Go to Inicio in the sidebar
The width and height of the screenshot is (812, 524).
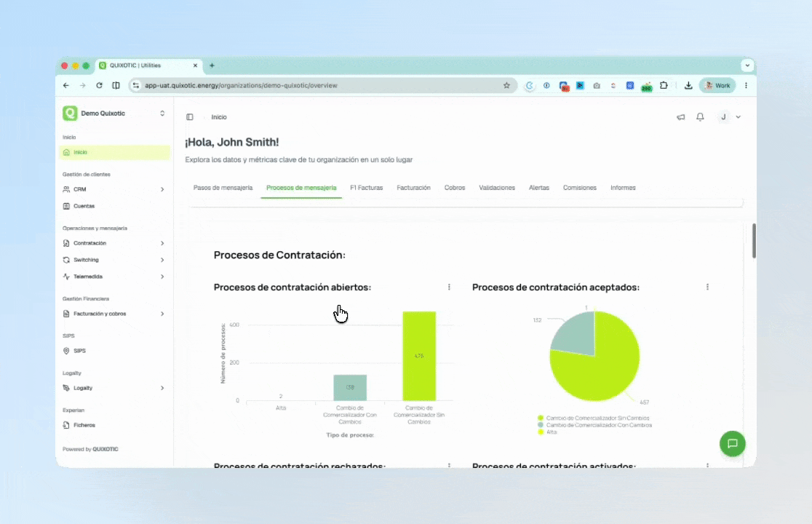(x=114, y=152)
